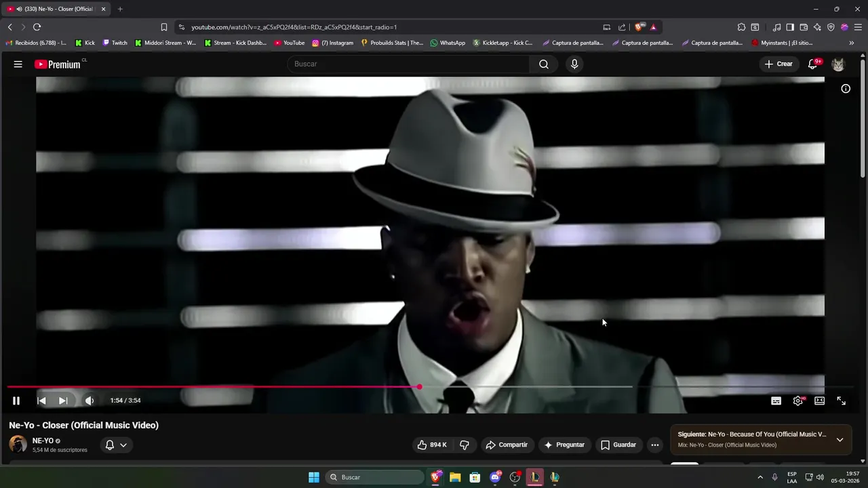Focus the YouTube Buscar search field

click(x=408, y=64)
